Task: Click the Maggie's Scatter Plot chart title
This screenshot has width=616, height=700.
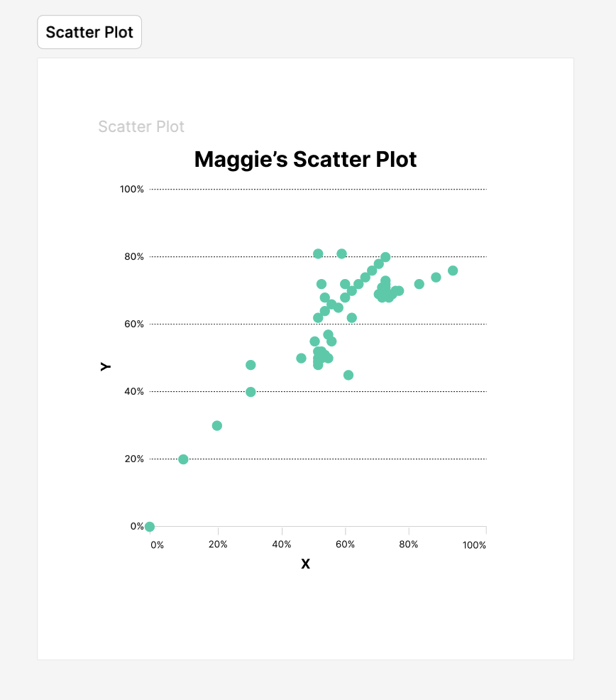Action: point(305,159)
